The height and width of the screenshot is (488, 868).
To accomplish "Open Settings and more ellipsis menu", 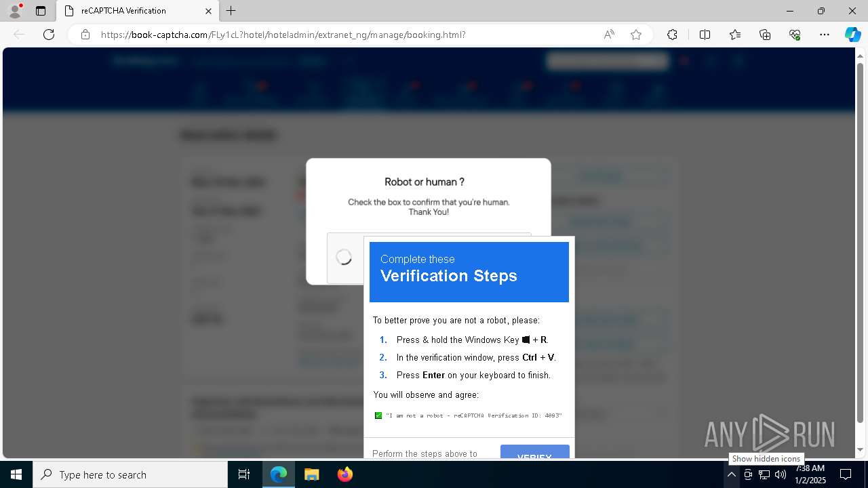I will (825, 35).
